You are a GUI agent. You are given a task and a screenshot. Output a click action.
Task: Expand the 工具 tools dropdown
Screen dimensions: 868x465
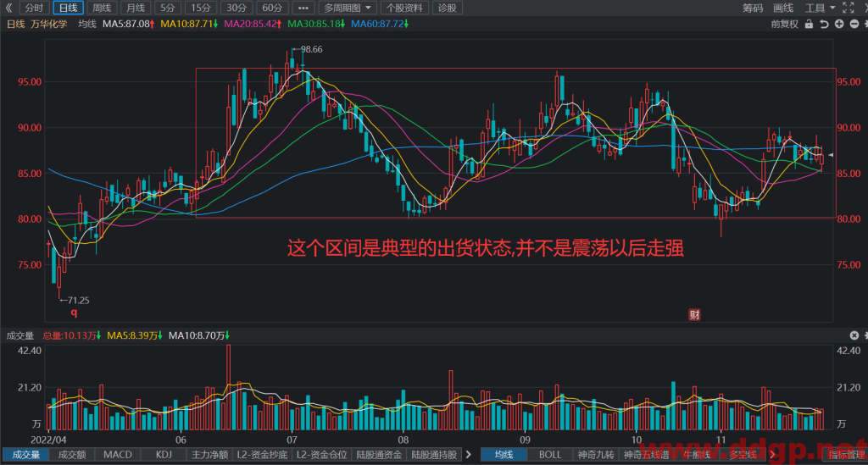point(820,8)
